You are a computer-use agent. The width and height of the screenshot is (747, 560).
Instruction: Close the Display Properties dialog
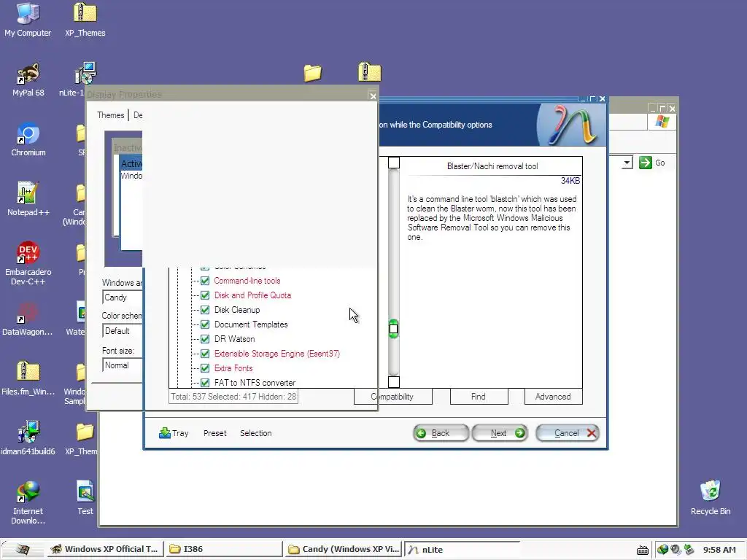(x=373, y=96)
